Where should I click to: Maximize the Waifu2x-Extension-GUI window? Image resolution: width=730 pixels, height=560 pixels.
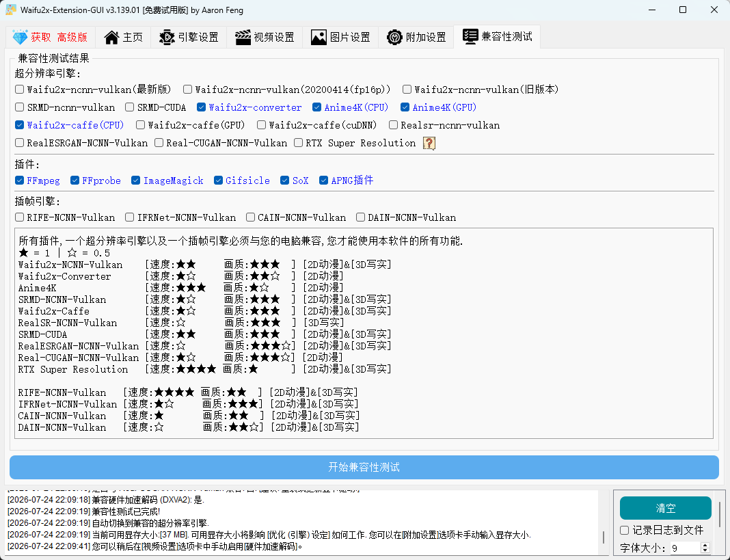(x=683, y=10)
